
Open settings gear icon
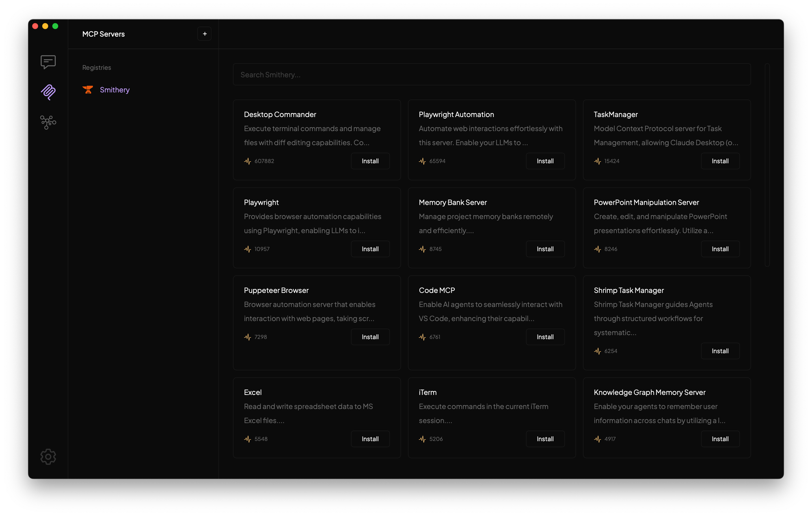(48, 457)
